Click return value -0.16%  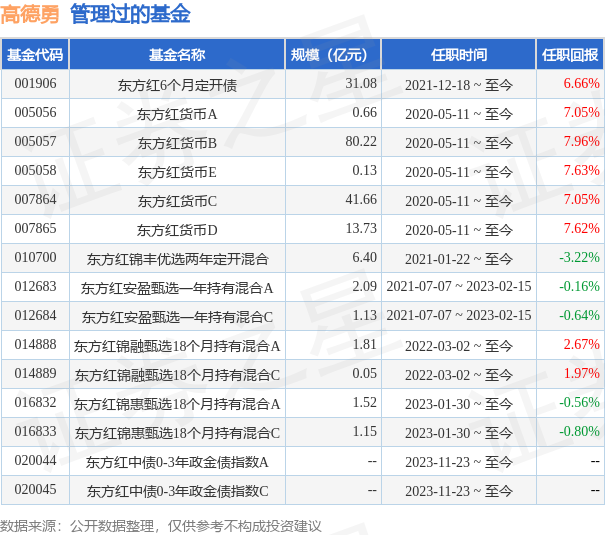tap(580, 287)
